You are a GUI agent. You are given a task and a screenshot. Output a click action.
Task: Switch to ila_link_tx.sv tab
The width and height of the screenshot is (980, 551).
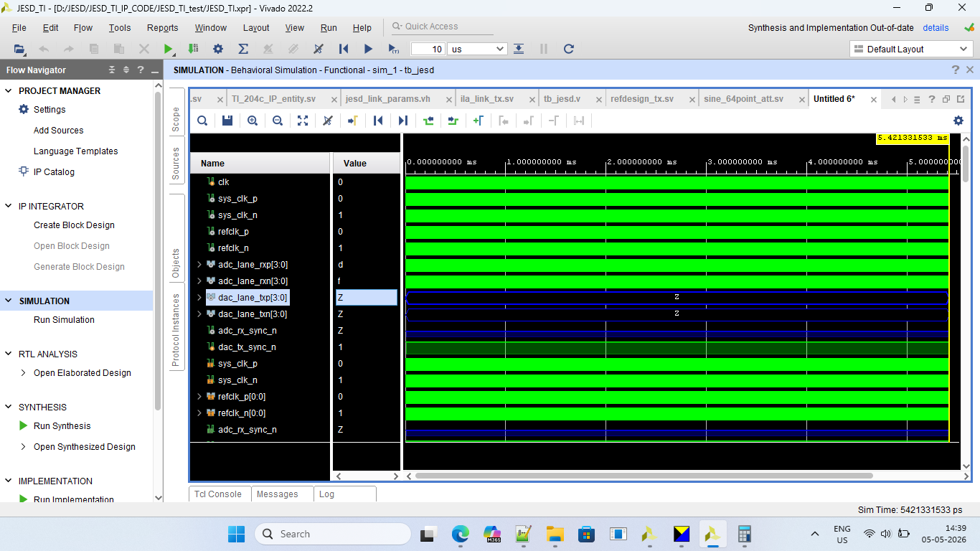point(487,99)
